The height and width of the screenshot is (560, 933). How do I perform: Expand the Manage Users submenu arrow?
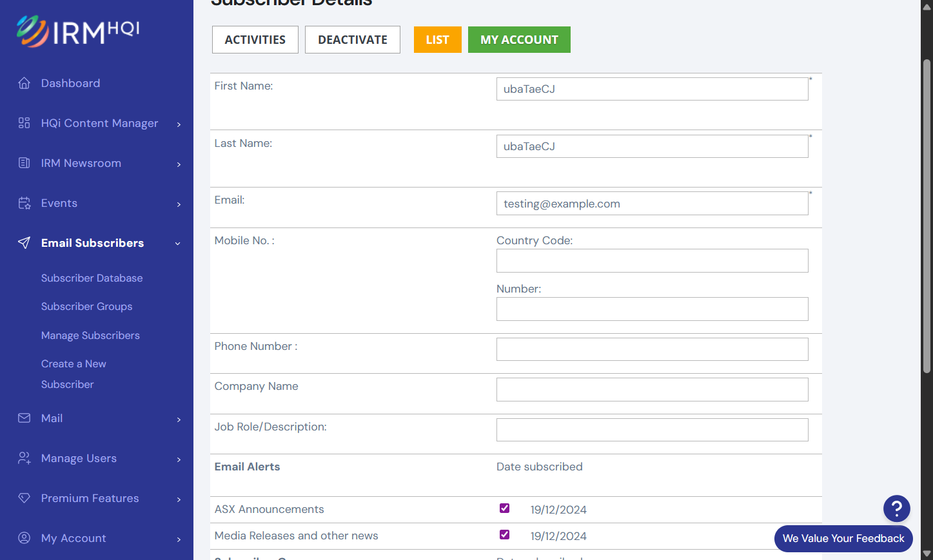[x=179, y=459]
